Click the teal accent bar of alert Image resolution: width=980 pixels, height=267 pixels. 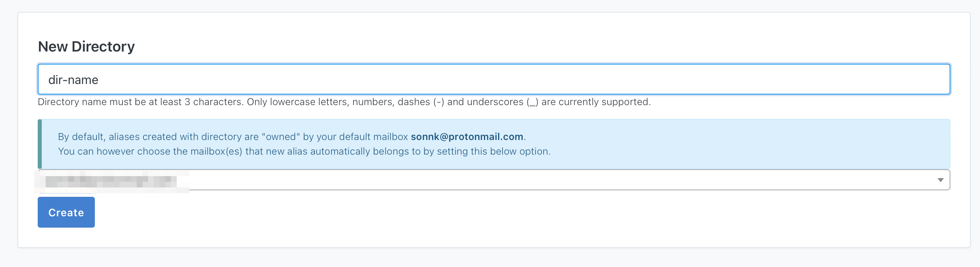(x=40, y=144)
